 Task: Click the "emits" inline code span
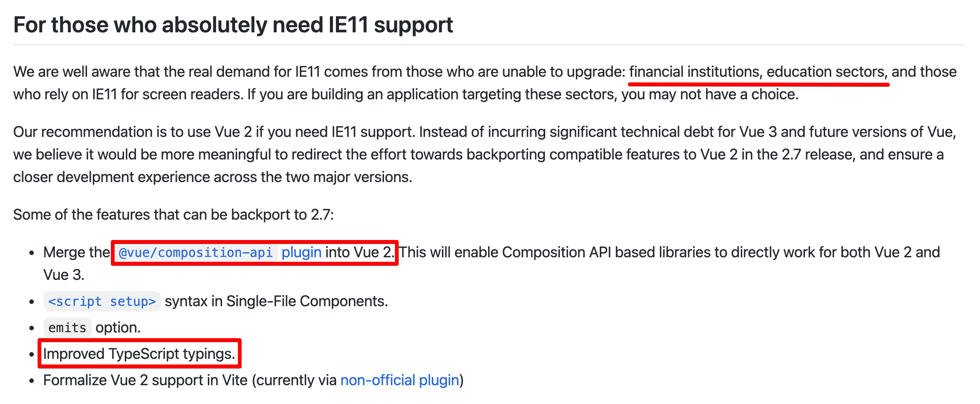pos(67,328)
